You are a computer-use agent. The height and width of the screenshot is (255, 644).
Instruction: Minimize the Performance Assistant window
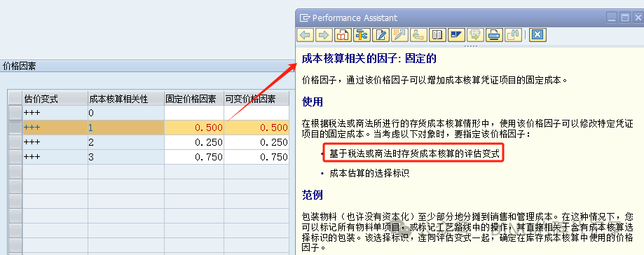612,18
